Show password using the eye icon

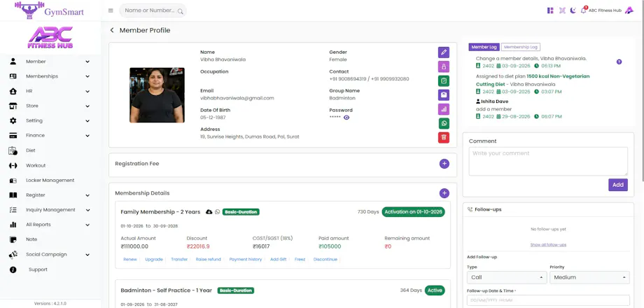tap(346, 118)
